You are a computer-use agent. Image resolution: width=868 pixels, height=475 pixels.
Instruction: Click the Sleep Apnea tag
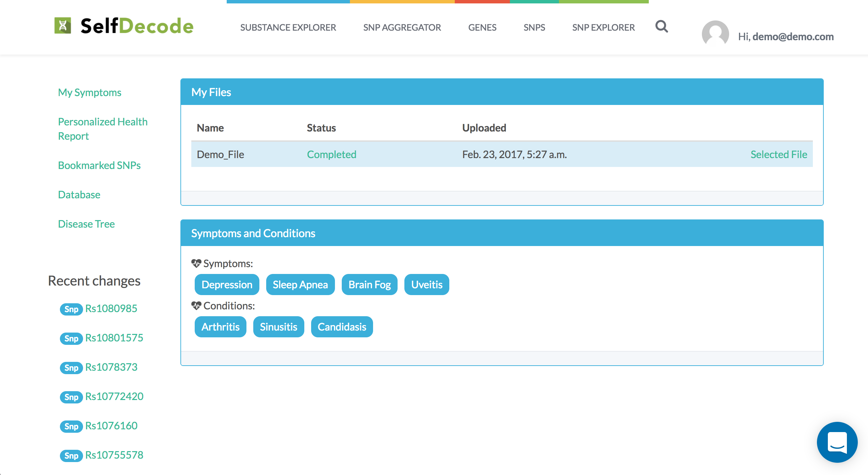[x=300, y=285]
